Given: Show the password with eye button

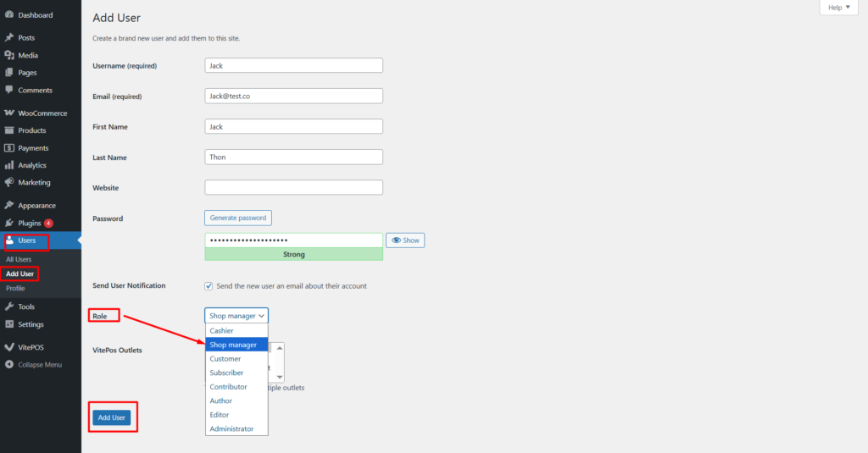Looking at the screenshot, I should coord(405,240).
